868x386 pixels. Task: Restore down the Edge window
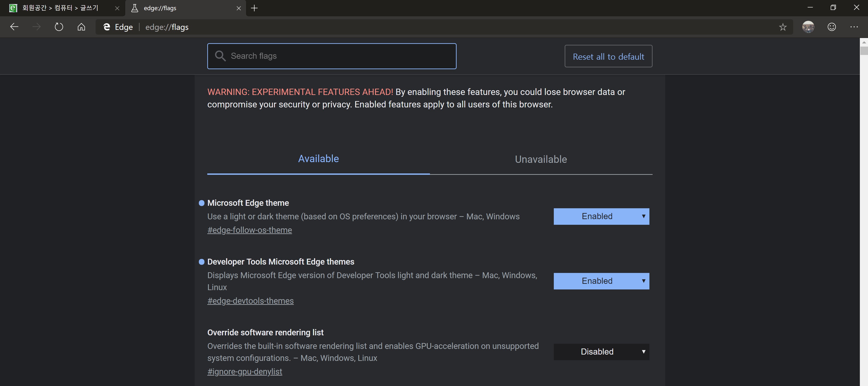833,7
